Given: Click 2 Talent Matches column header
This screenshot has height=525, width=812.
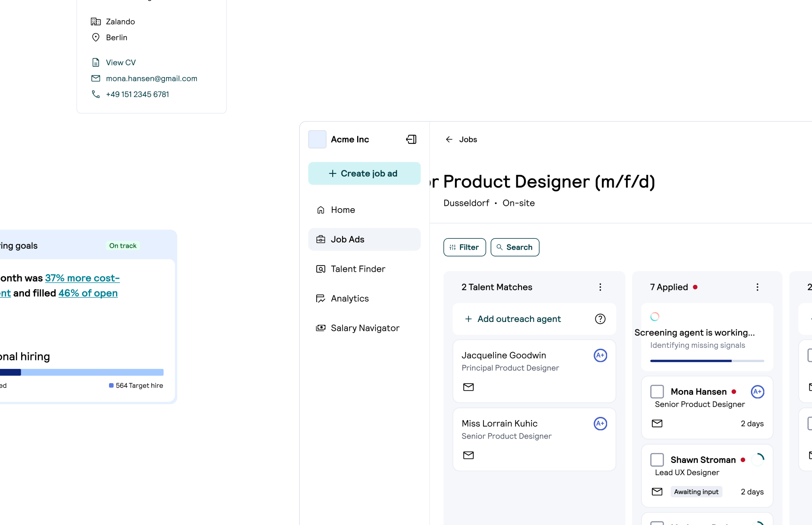Looking at the screenshot, I should (x=497, y=287).
